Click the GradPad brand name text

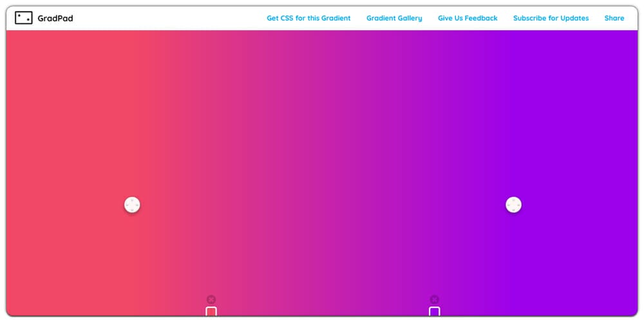click(x=55, y=18)
